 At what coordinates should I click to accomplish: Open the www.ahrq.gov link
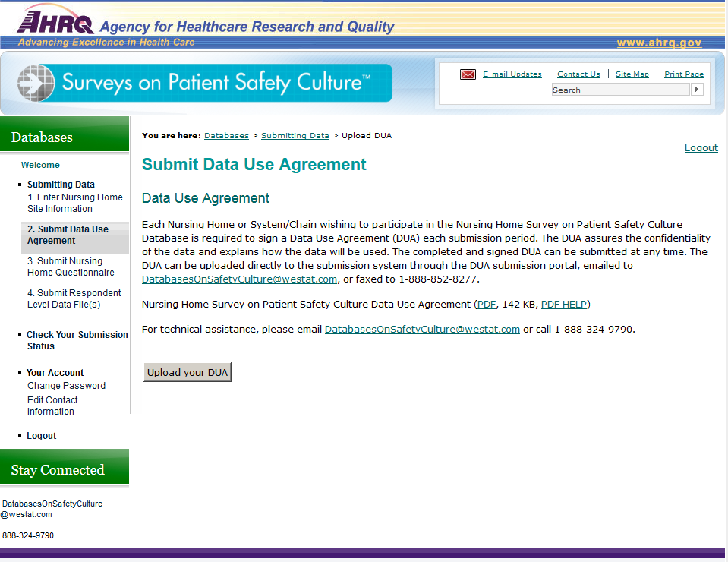659,43
